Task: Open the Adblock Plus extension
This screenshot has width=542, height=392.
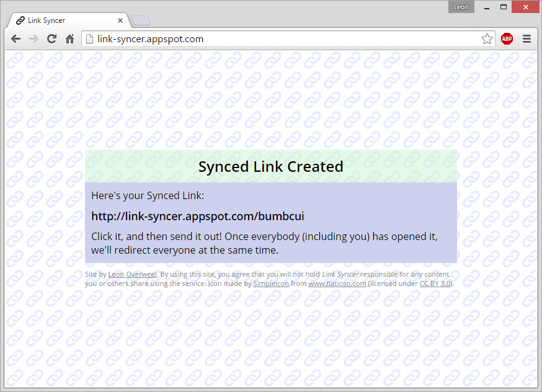Action: 507,39
